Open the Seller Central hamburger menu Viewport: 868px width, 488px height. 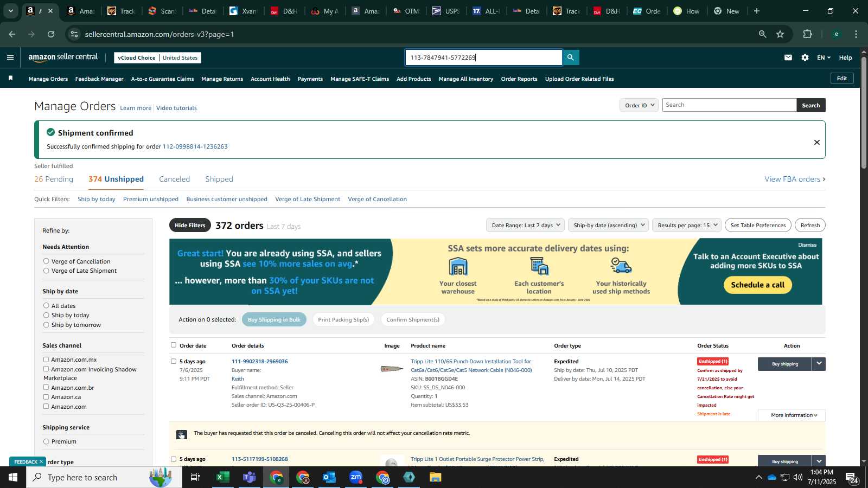tap(10, 57)
